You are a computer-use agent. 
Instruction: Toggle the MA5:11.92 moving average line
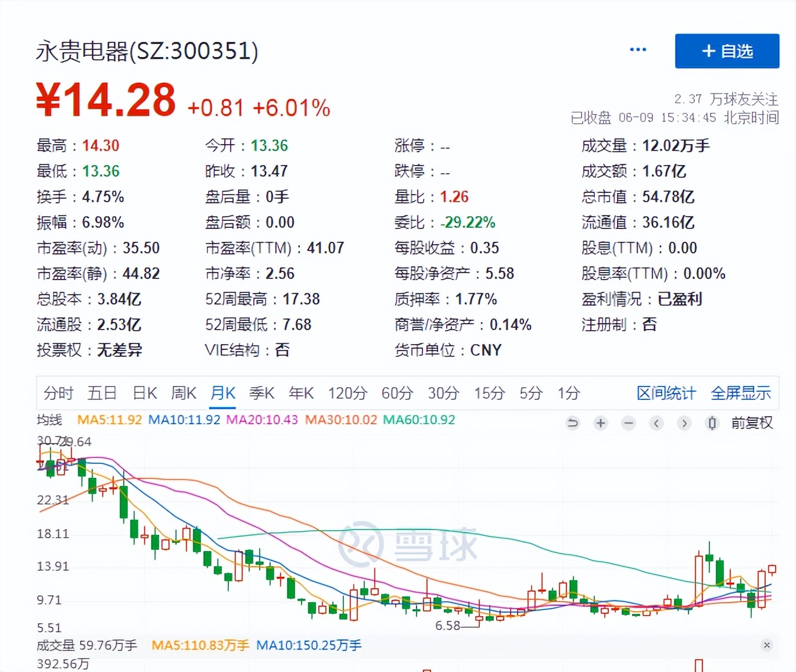tap(109, 420)
